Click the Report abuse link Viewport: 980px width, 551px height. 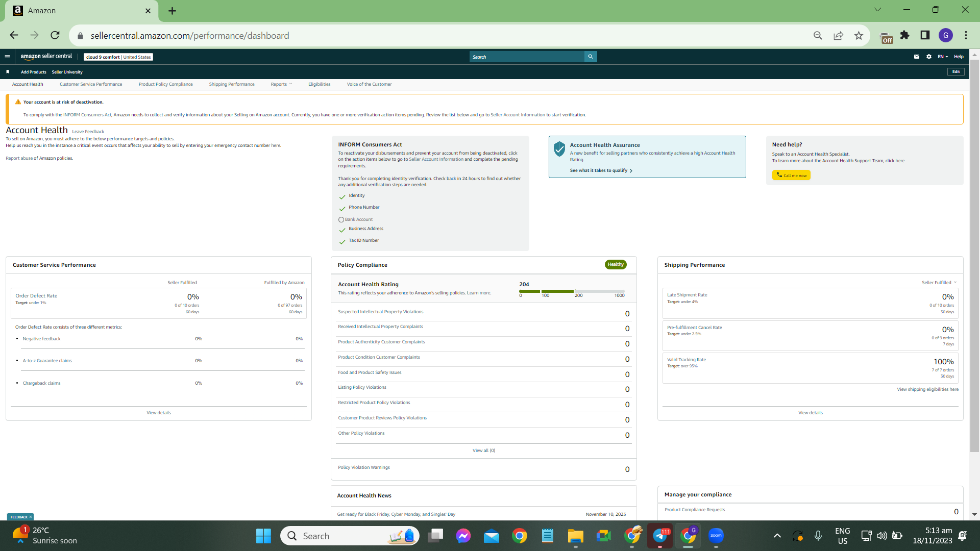(x=19, y=158)
